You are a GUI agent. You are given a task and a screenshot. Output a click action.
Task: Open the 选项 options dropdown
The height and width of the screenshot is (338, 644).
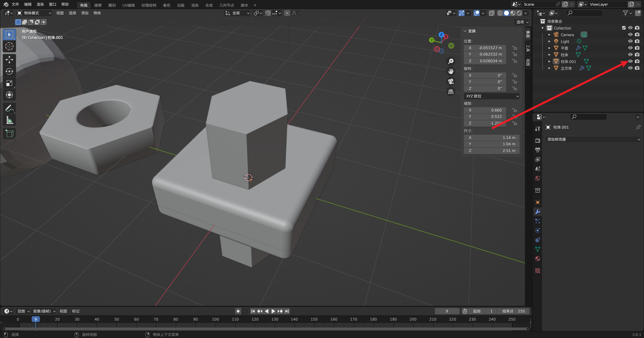pos(522,22)
